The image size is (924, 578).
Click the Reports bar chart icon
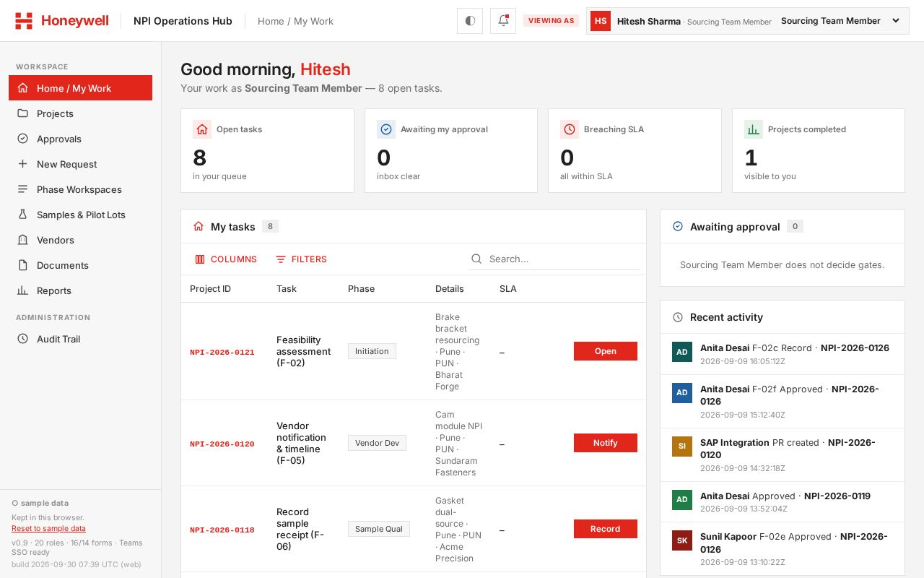point(22,290)
